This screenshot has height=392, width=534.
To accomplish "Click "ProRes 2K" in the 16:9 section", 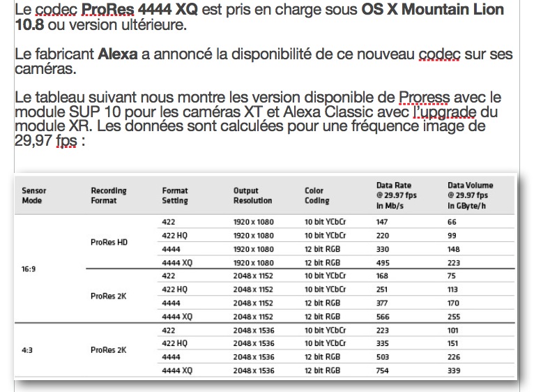I will 108,296.
